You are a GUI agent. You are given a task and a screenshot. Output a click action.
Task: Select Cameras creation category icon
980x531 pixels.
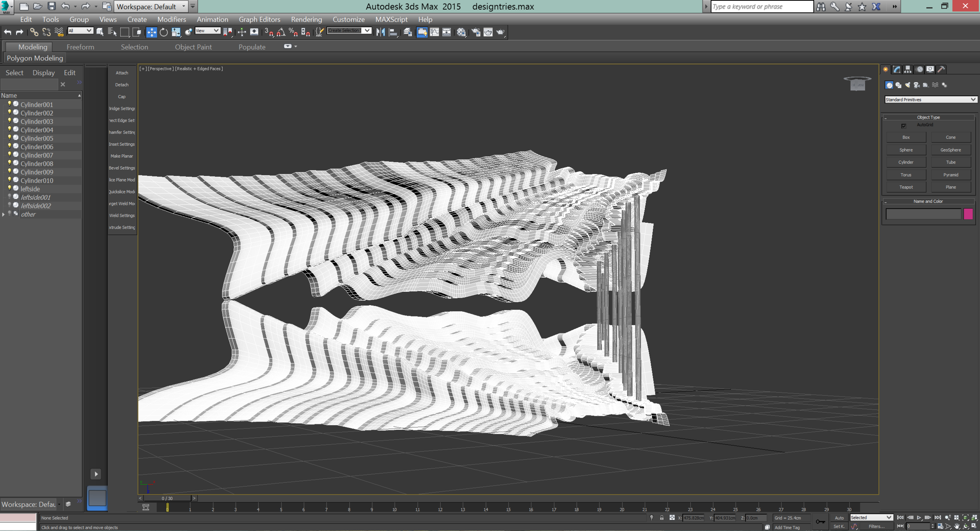[916, 85]
